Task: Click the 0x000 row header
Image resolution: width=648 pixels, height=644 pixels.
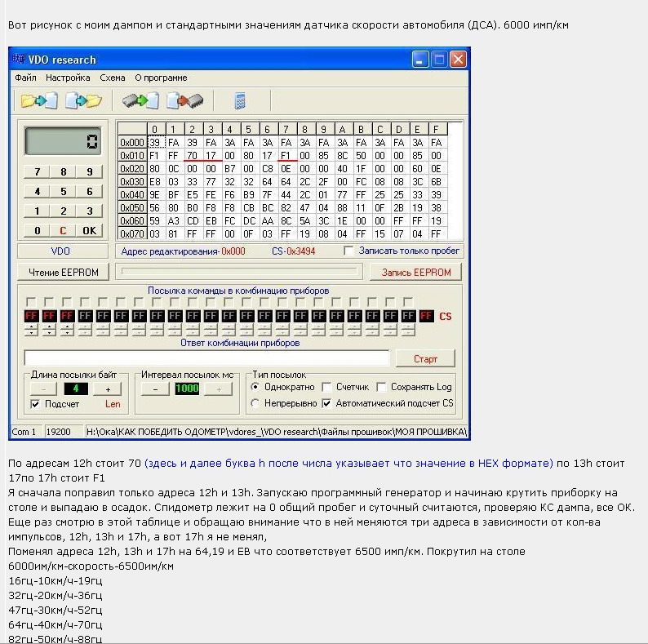Action: click(x=132, y=143)
